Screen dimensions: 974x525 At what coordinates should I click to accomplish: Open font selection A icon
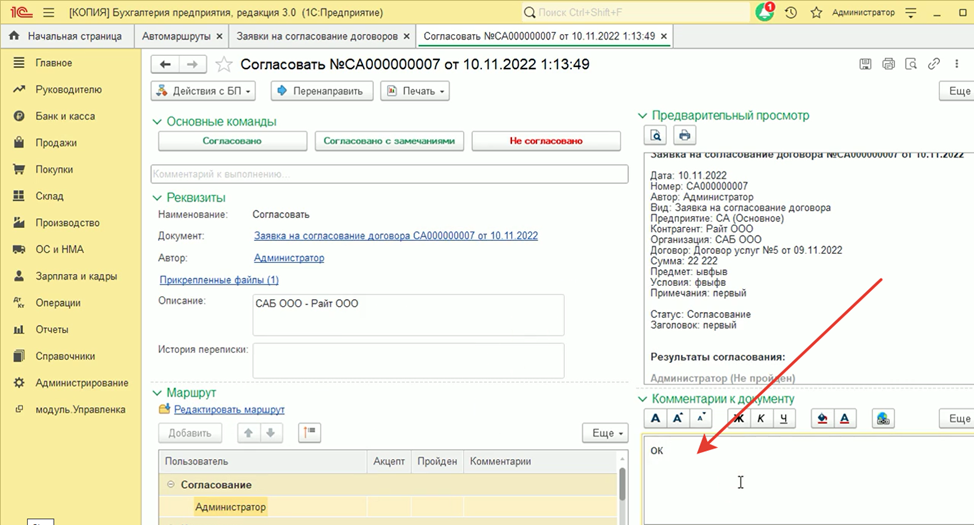tap(655, 419)
